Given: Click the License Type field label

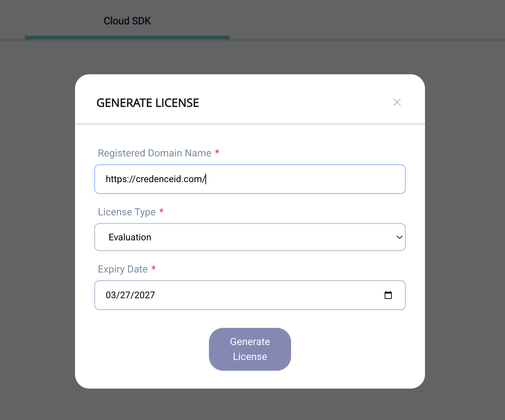Looking at the screenshot, I should click(x=127, y=212).
